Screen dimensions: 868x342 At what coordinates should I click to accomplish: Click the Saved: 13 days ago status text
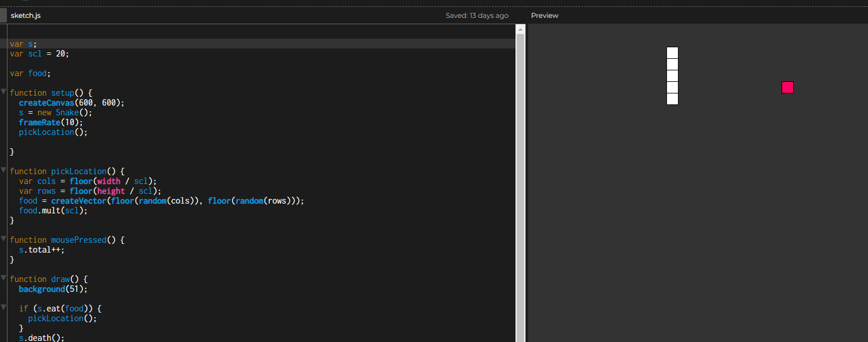pos(477,16)
